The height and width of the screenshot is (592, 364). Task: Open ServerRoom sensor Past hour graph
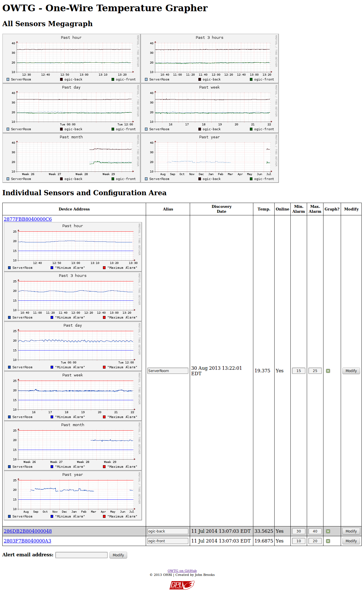(x=73, y=247)
